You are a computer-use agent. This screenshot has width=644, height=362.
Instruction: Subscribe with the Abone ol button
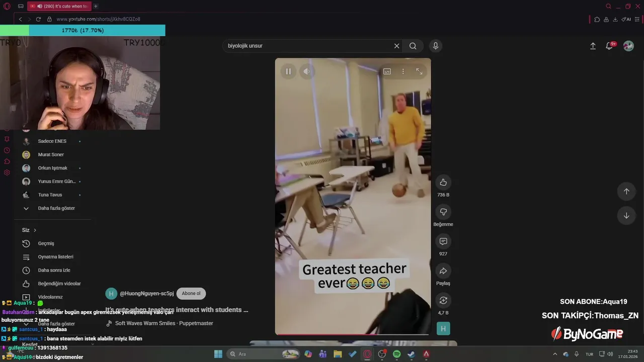point(191,294)
